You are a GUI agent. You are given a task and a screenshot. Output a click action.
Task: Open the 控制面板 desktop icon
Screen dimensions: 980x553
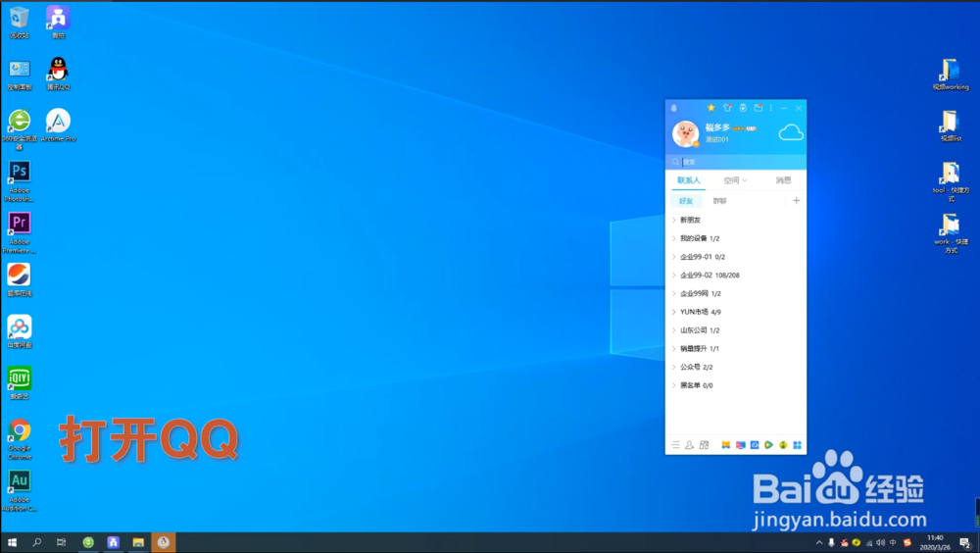tap(20, 75)
